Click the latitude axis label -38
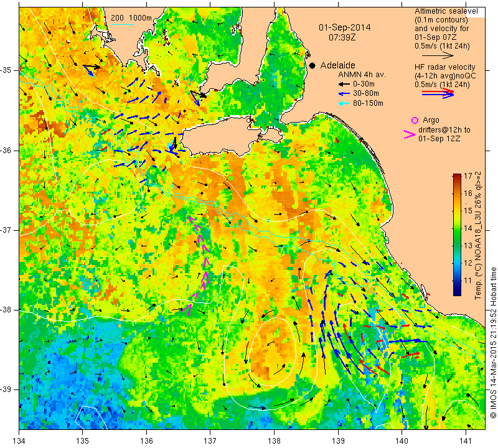 click(x=7, y=310)
